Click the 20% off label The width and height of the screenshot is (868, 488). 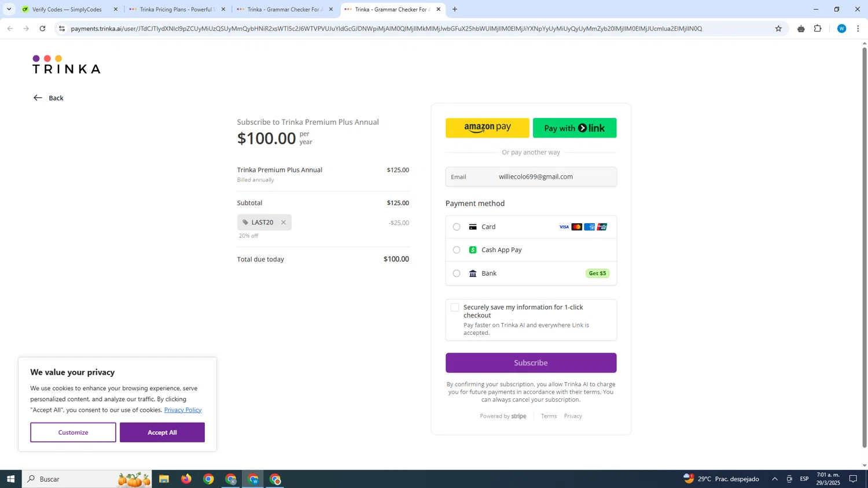(248, 236)
